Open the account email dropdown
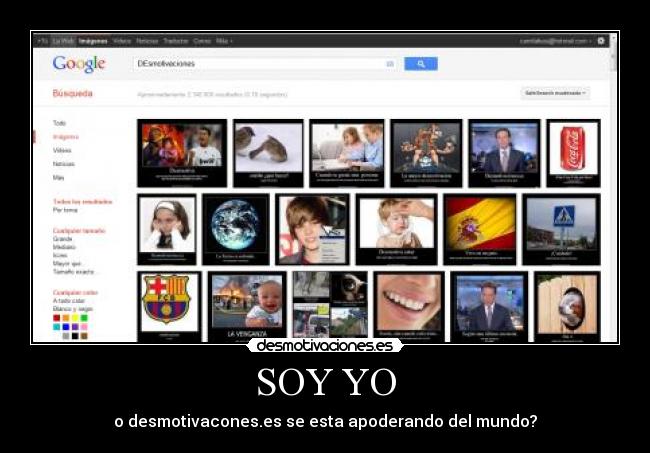Screen dimensions: 650x453 point(555,41)
